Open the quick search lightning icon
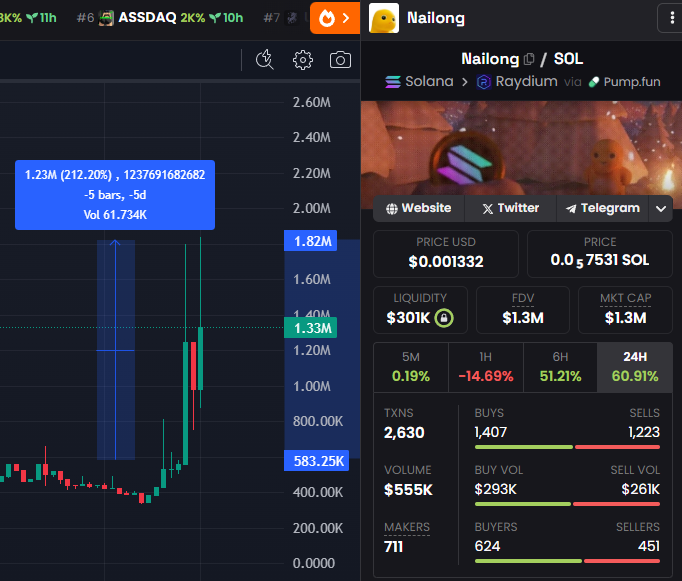 [264, 60]
